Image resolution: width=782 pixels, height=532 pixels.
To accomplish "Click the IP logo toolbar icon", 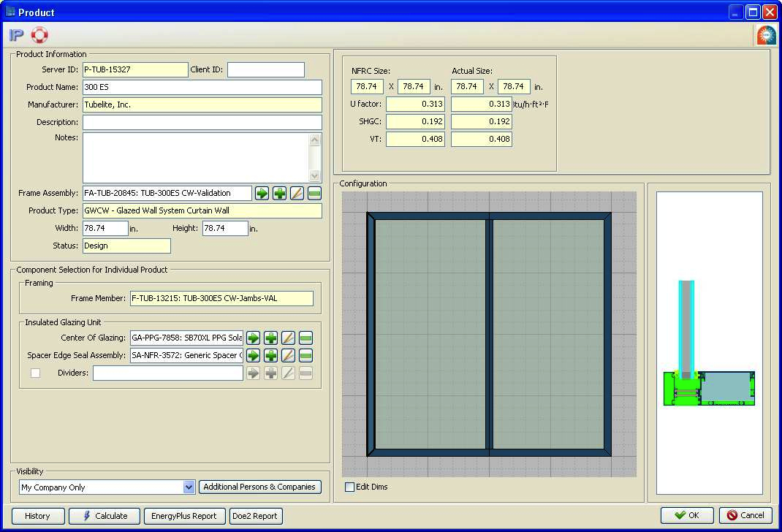I will pos(16,35).
